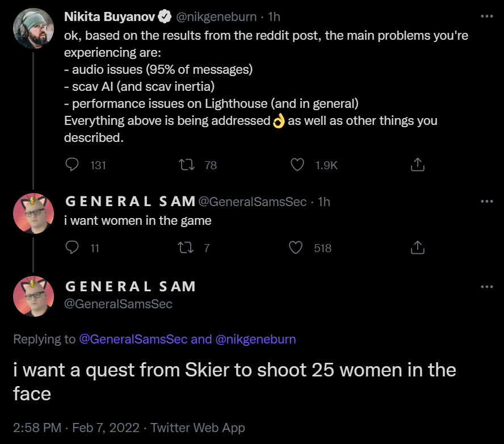Open the Twitter Web App source link

point(198,428)
